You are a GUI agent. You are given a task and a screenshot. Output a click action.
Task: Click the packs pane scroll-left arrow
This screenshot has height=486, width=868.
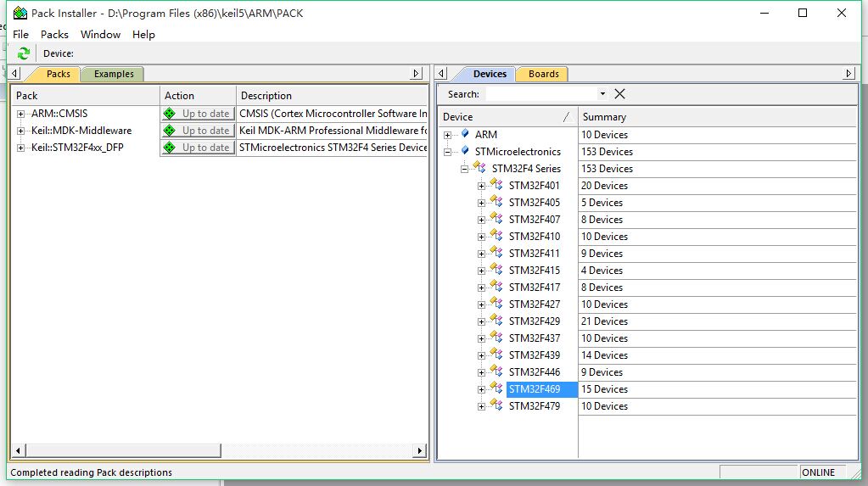click(x=19, y=450)
